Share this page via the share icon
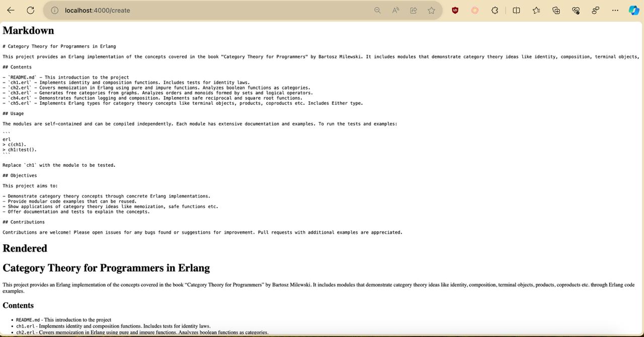This screenshot has height=337, width=644. click(x=414, y=10)
